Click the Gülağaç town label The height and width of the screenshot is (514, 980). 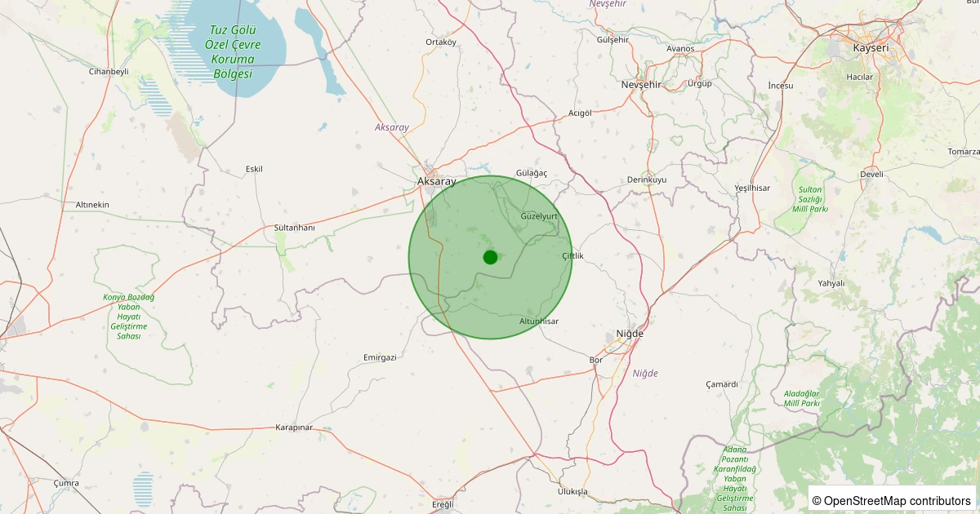tap(532, 173)
